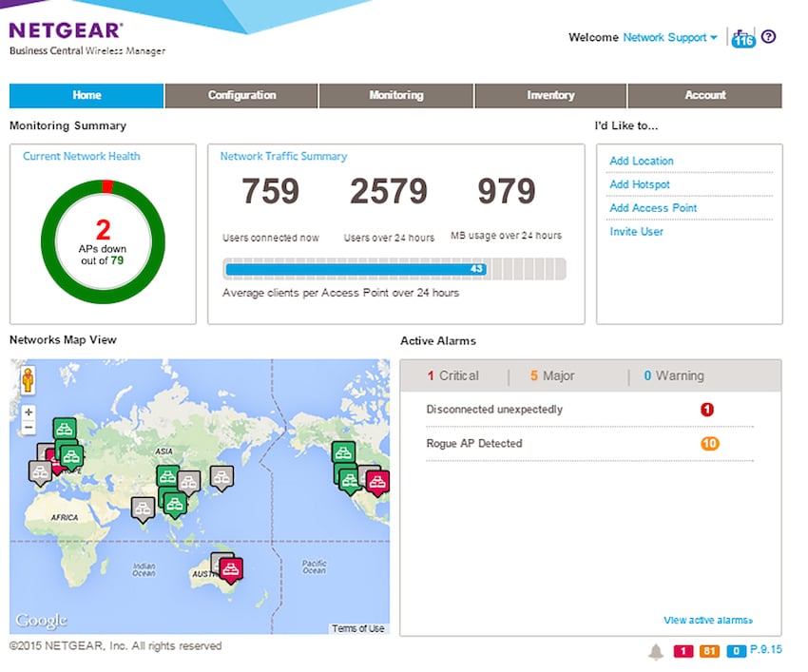
Task: Click the orange alarm badge showing 81
Action: click(x=709, y=651)
